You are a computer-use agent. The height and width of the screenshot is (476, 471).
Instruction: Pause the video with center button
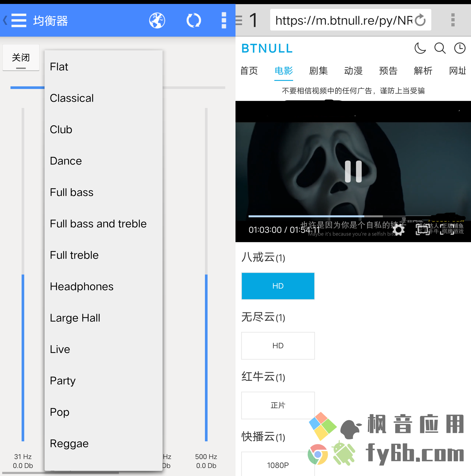pos(353,171)
